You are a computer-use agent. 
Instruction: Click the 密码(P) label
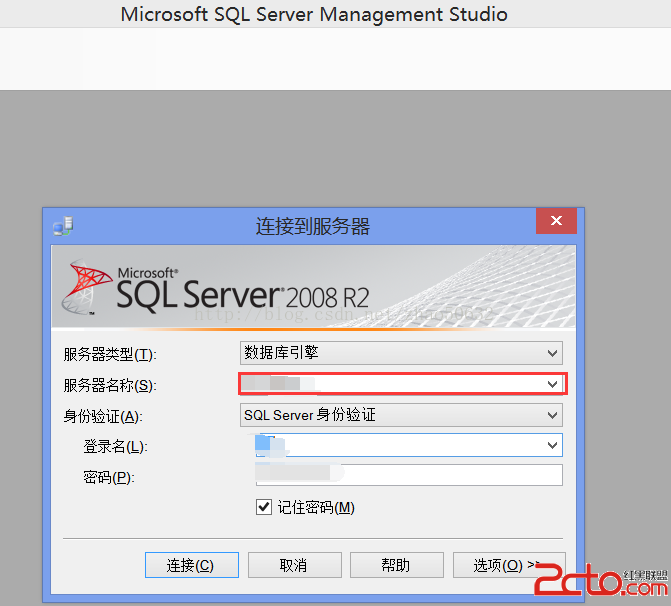click(x=109, y=477)
